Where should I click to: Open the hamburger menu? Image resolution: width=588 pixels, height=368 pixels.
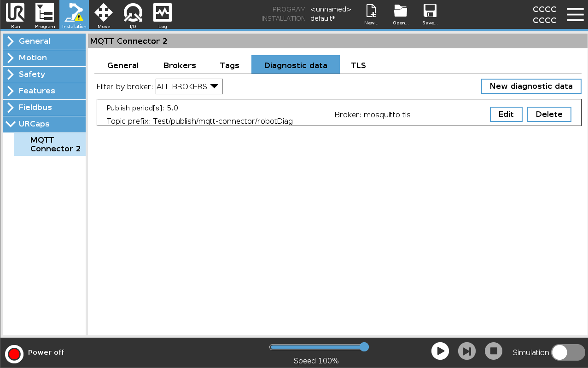pyautogui.click(x=575, y=15)
